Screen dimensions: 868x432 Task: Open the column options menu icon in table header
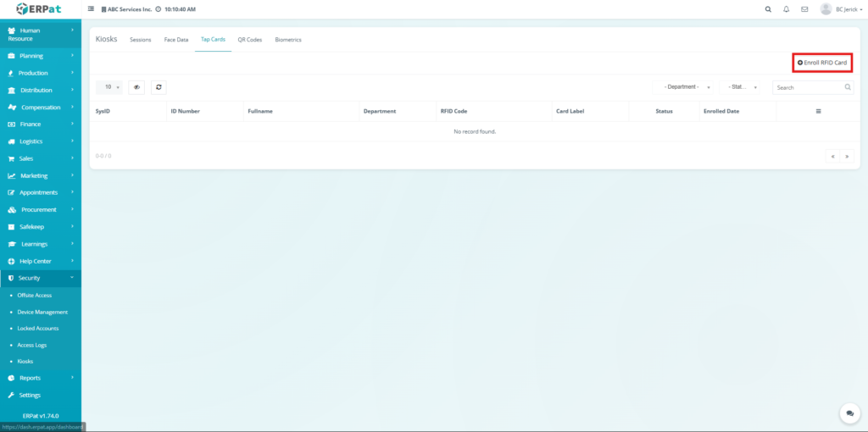point(818,111)
